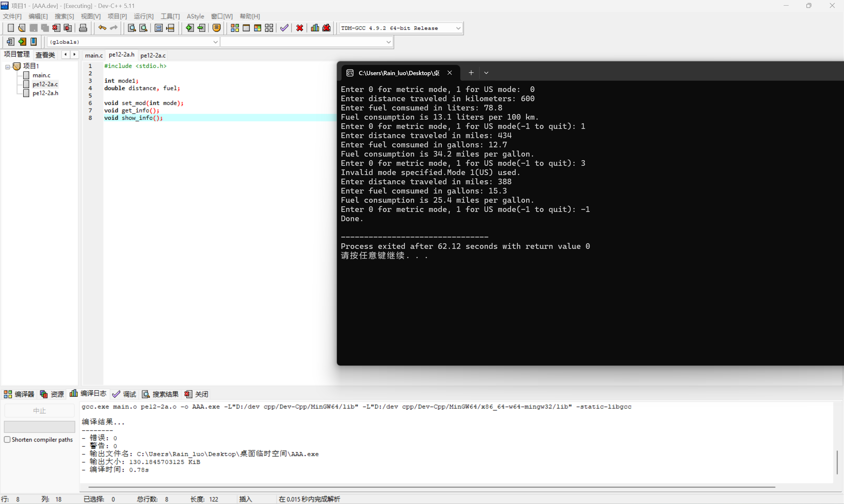The height and width of the screenshot is (504, 844).
Task: Open the terminal new-tab chevron dropdown
Action: 486,73
